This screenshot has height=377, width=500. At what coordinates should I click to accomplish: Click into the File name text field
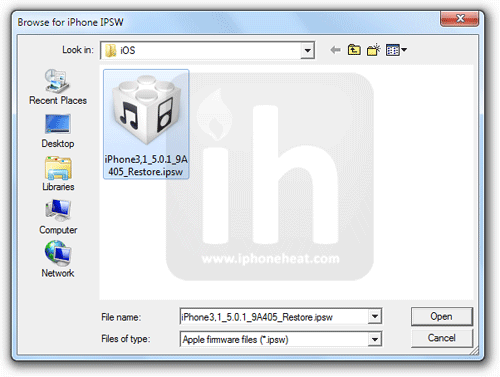(x=274, y=316)
